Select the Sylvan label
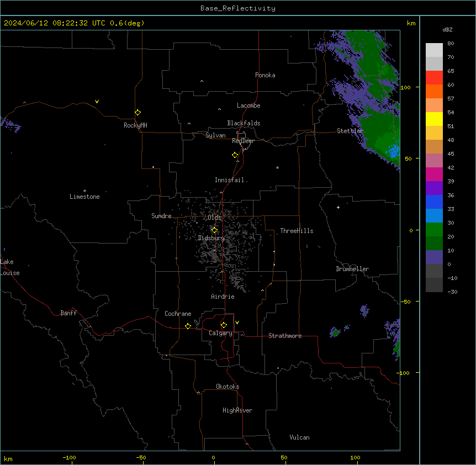Screen dimensions: 476x465 (215, 135)
